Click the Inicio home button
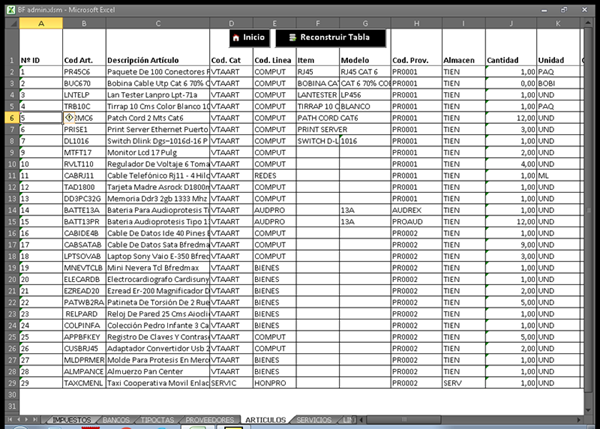The height and width of the screenshot is (429, 600). pyautogui.click(x=249, y=38)
